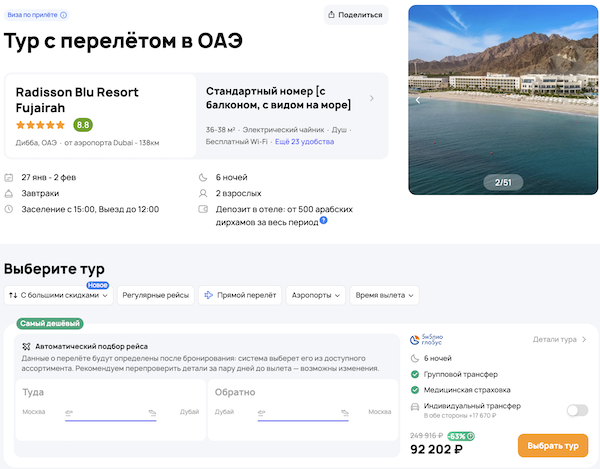Expand room details with the chevron arrow
600x469 pixels.
pos(372,98)
